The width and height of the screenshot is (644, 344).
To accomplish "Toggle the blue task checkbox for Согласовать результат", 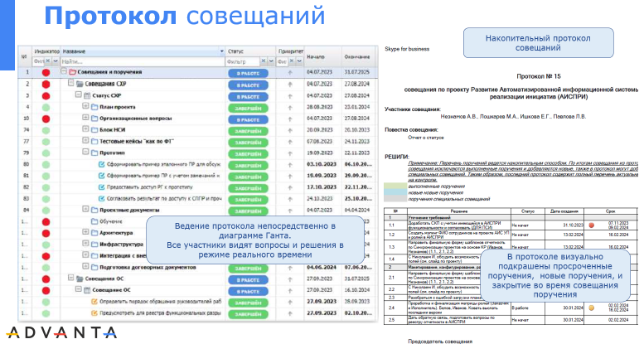I will pos(100,200).
